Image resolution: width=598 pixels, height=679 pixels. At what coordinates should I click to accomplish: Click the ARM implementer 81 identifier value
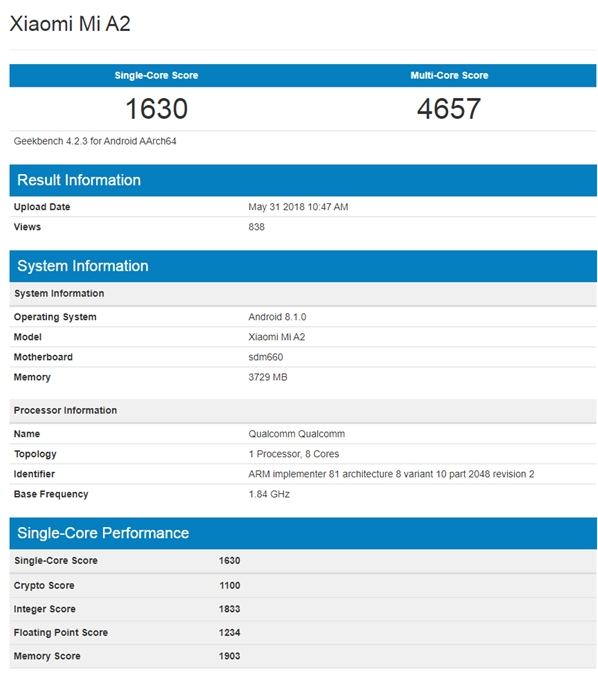coord(391,474)
